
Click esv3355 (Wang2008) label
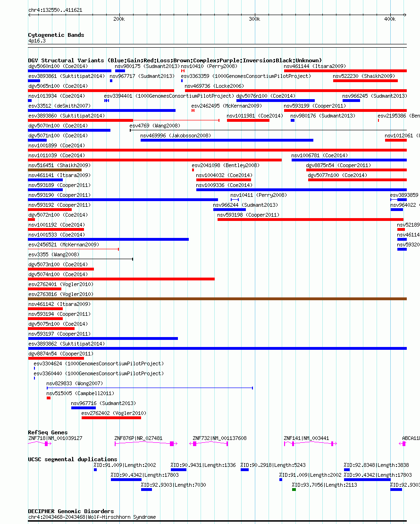pyautogui.click(x=54, y=254)
